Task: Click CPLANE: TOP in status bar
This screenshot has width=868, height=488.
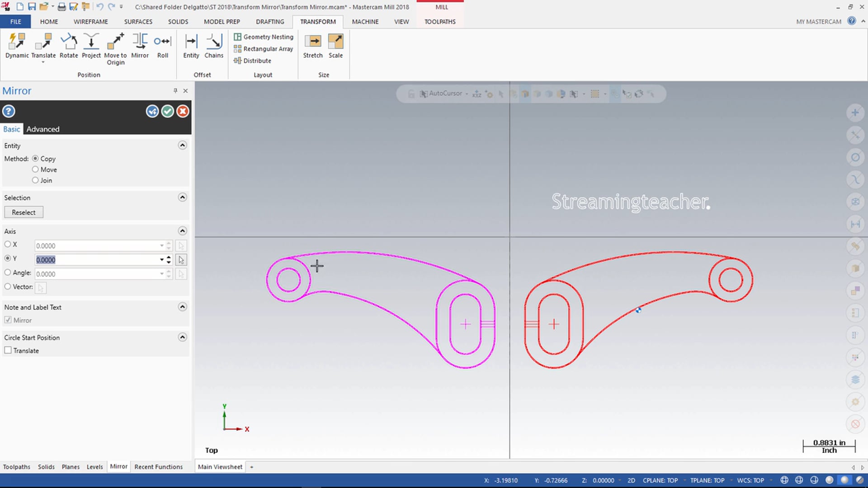Action: pyautogui.click(x=660, y=480)
